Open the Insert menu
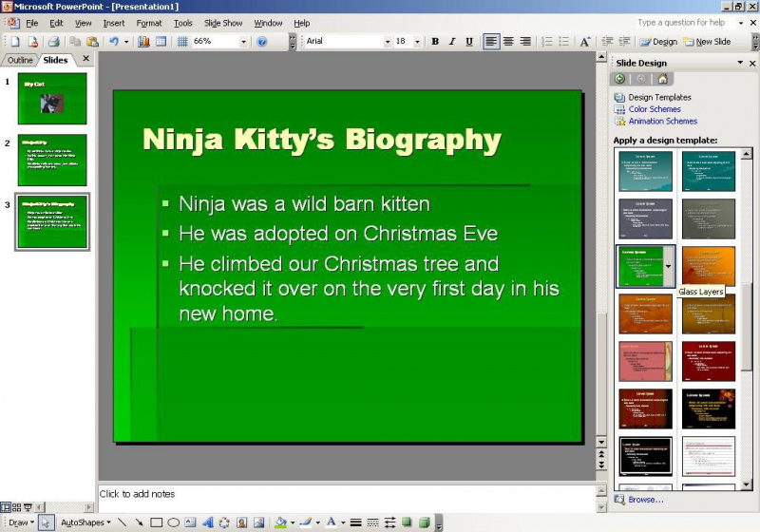Viewport: 760px width, 532px height. (114, 23)
